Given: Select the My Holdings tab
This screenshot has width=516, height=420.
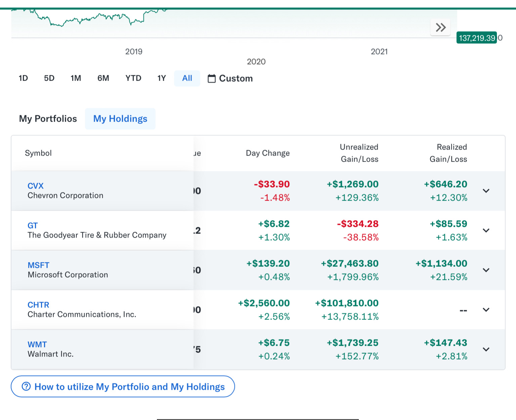Looking at the screenshot, I should (120, 119).
